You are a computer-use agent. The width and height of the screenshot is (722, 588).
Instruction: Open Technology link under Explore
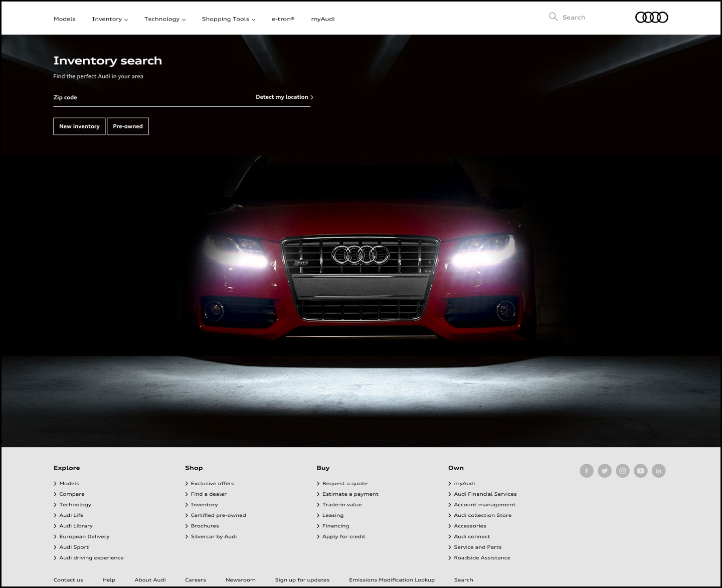[75, 505]
